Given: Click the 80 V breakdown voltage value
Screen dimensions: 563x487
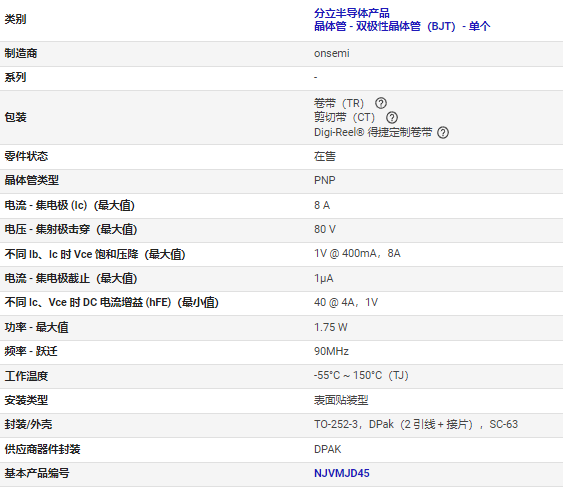Looking at the screenshot, I should click(x=325, y=229).
